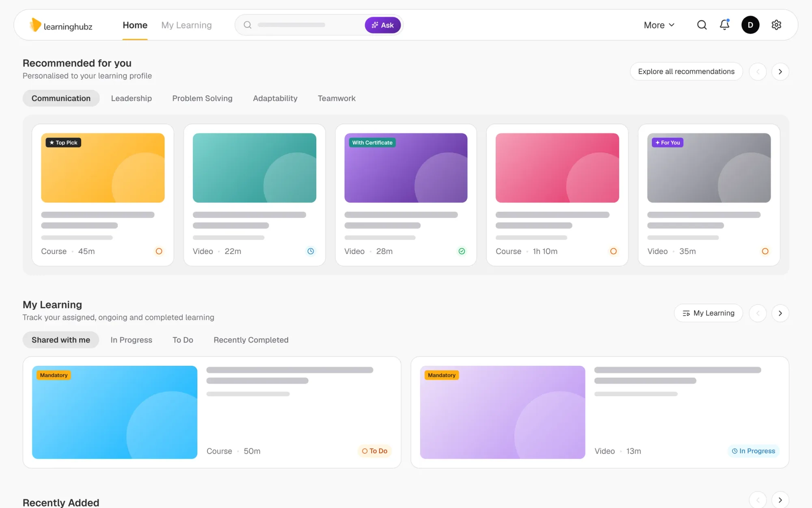
Task: Open settings gear icon
Action: (x=776, y=25)
